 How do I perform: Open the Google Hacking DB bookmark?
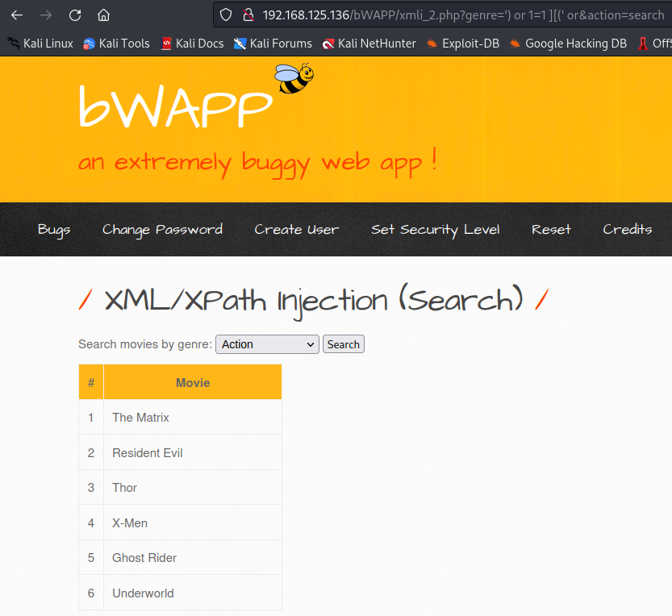click(568, 44)
